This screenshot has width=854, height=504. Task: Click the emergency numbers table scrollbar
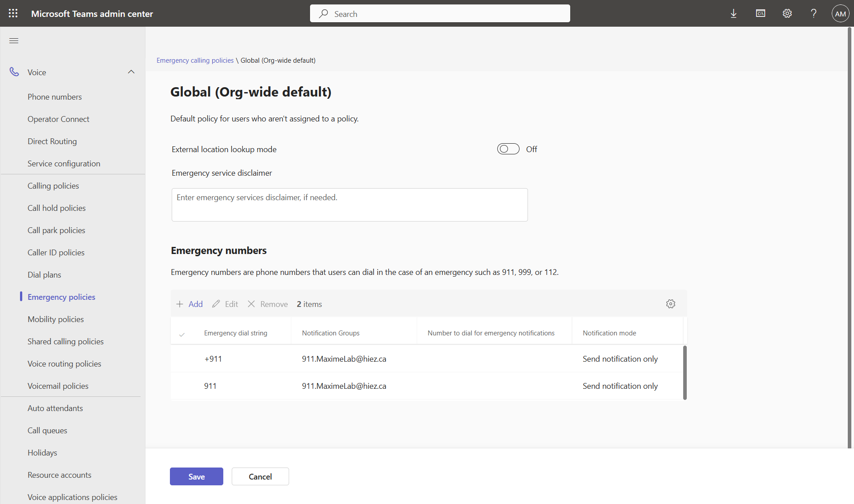click(x=685, y=373)
